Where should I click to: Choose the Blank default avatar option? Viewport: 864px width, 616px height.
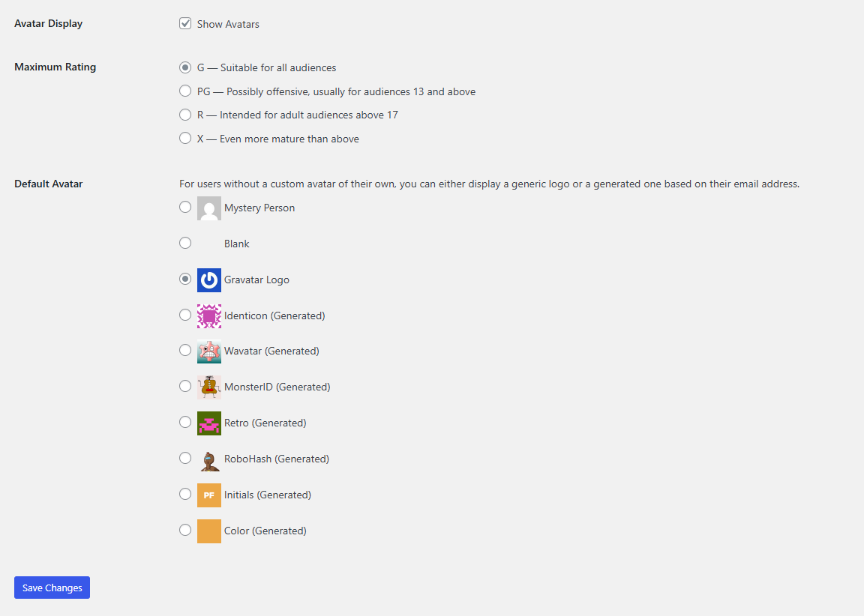[185, 243]
